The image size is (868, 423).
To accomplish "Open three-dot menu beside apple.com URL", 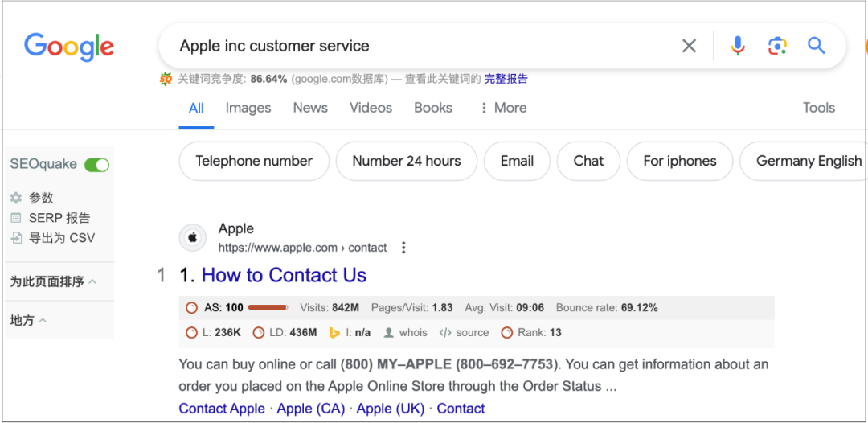I will 403,248.
